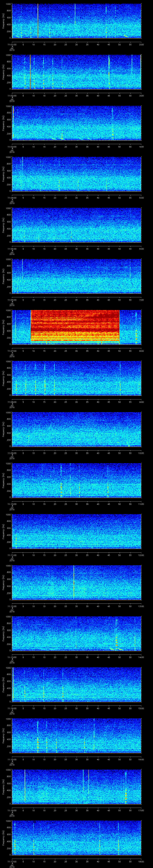Click the spectrogram panel starting at 11:05:00
The height and width of the screenshot is (868, 153).
point(76,225)
